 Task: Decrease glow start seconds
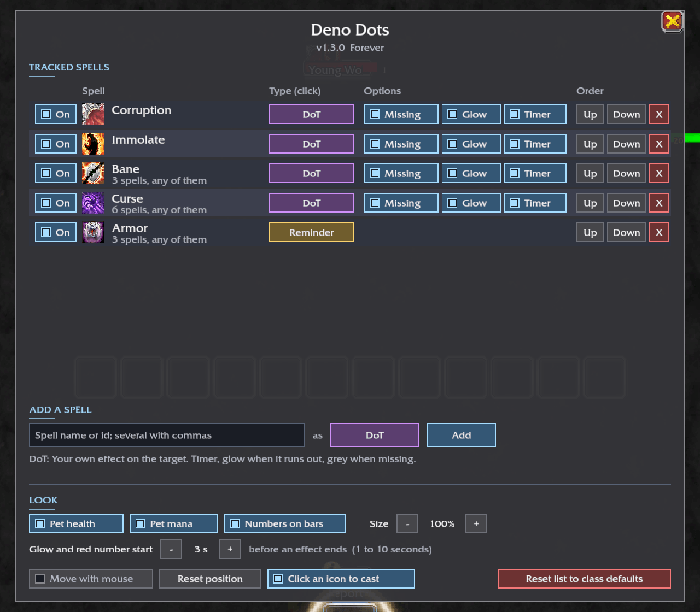(171, 549)
